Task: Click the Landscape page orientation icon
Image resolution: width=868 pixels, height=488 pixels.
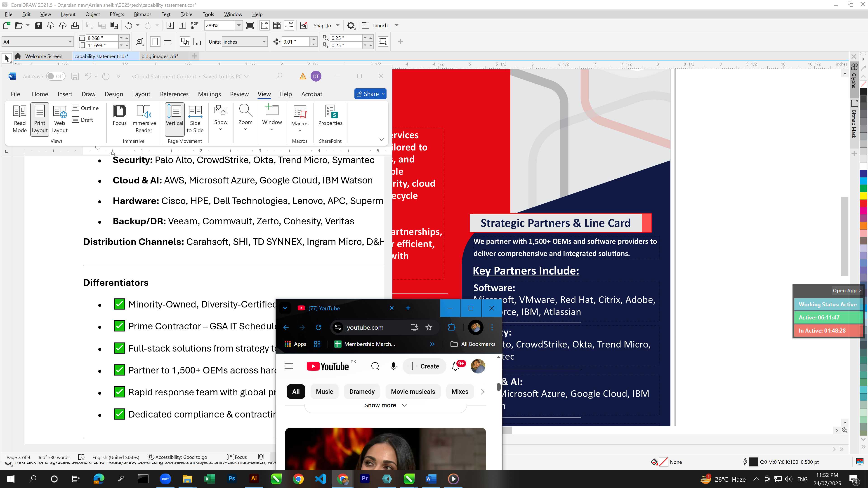Action: [x=167, y=42]
